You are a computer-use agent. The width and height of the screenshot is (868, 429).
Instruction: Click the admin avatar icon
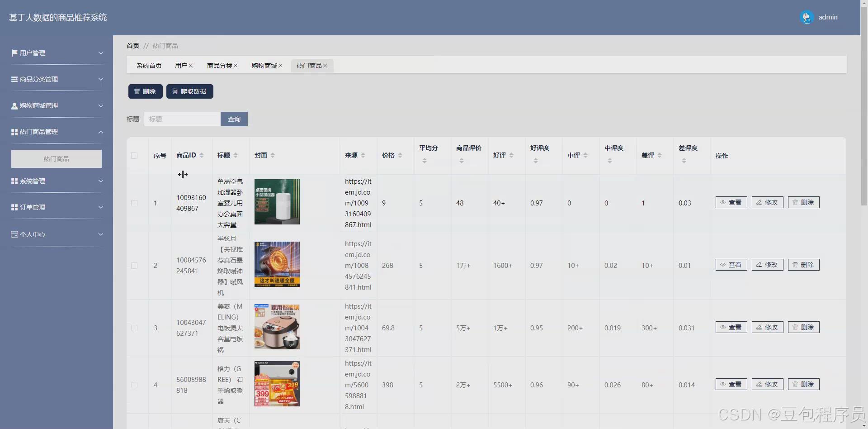click(807, 17)
